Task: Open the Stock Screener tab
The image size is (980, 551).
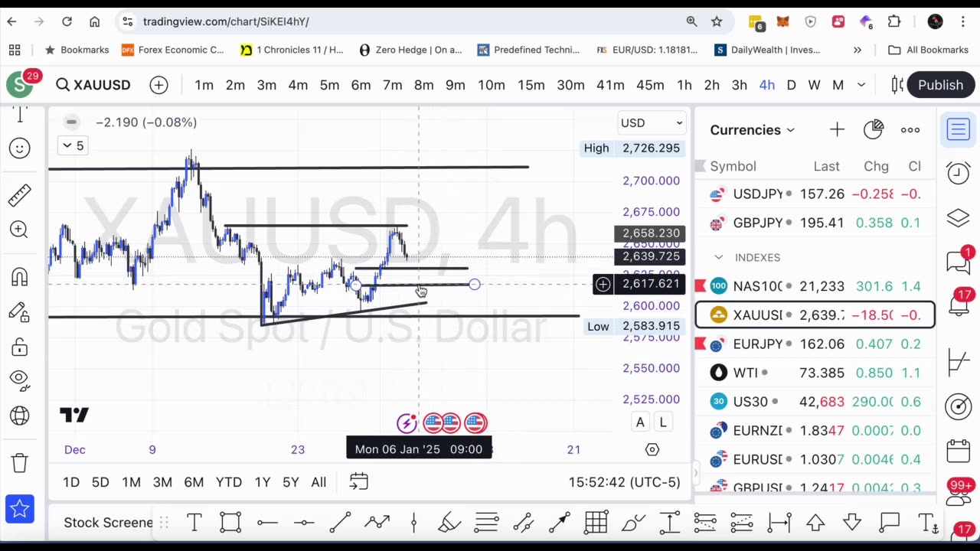Action: pyautogui.click(x=108, y=523)
